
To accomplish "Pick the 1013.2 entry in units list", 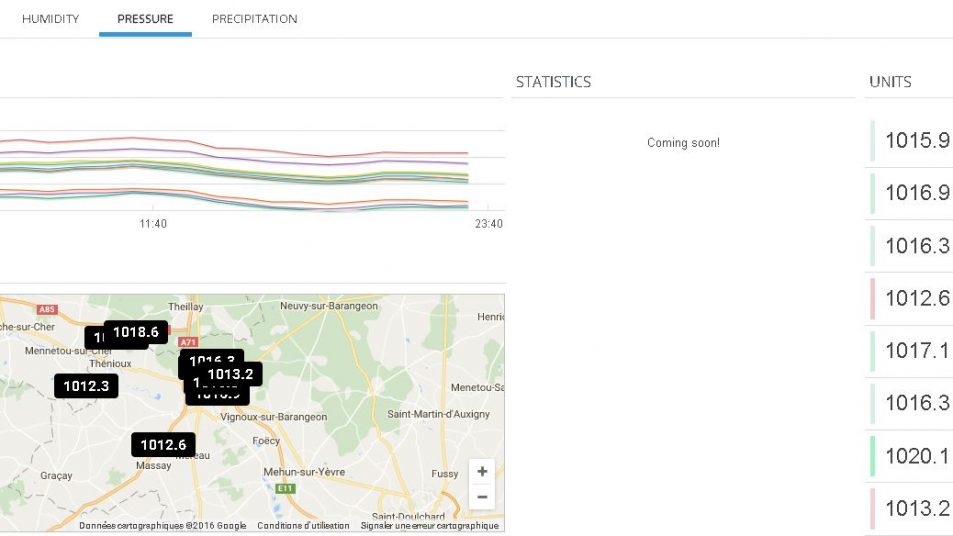I will (917, 509).
